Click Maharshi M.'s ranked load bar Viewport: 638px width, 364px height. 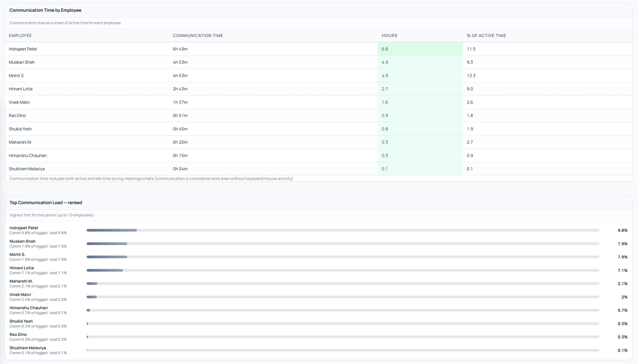[x=343, y=284]
